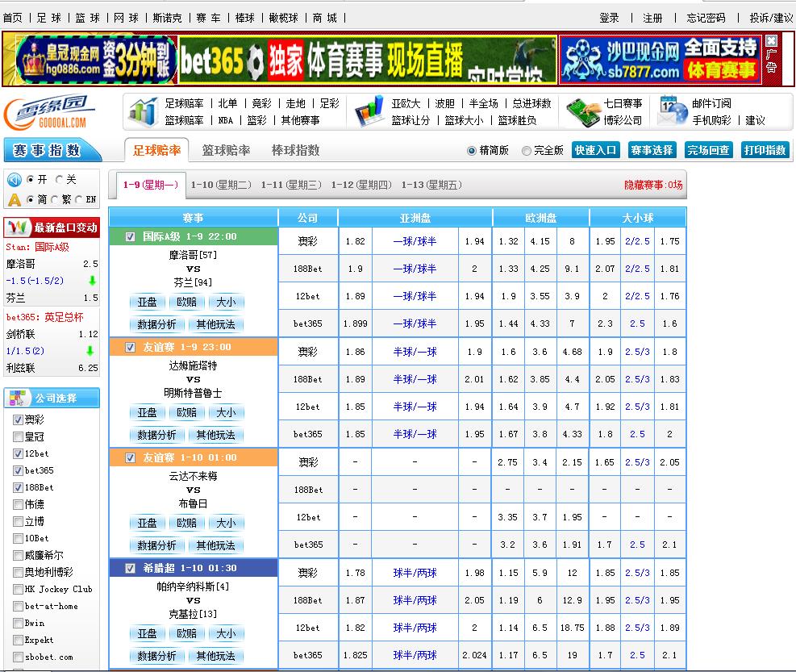
Task: Open 商城 in the top navigation
Action: click(x=325, y=19)
